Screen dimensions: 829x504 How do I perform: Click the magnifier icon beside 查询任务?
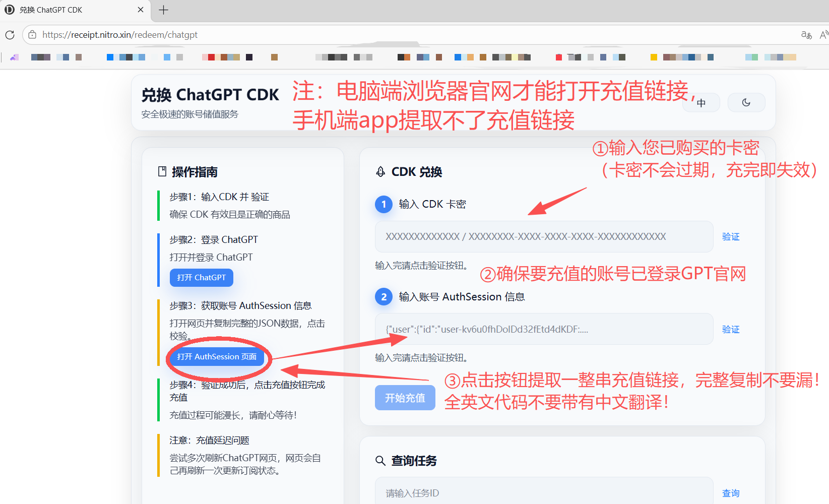380,461
